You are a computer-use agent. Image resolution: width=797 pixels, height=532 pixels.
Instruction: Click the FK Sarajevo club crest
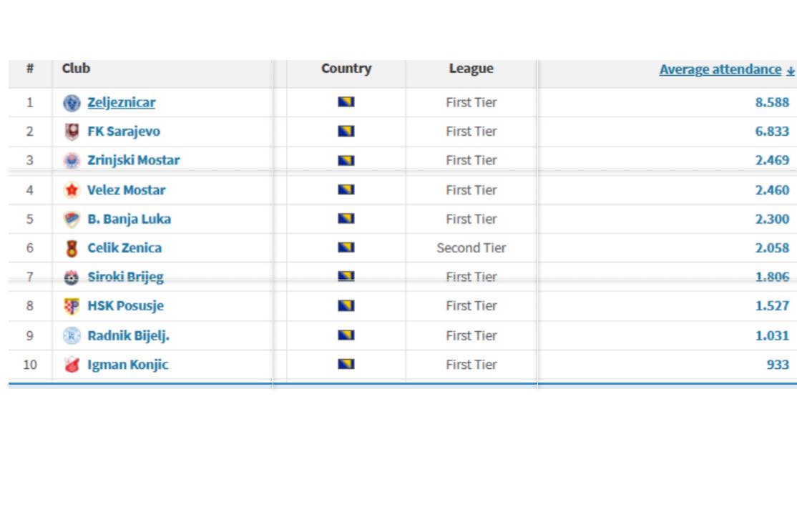pos(72,132)
